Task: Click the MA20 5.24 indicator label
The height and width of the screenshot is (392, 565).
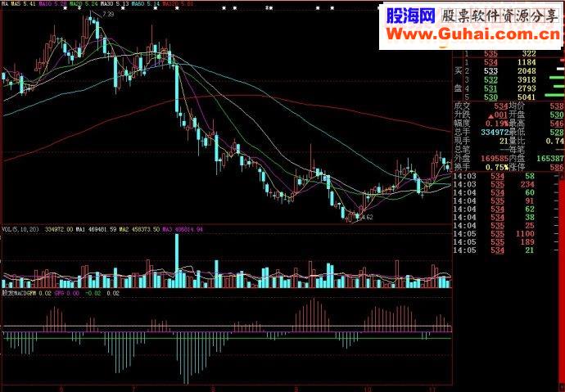Action: (84, 3)
